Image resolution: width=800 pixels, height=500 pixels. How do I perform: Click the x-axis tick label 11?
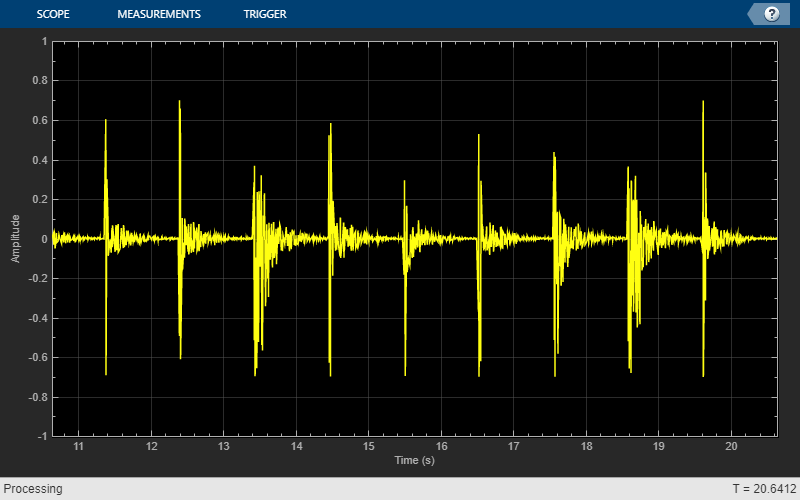point(78,446)
